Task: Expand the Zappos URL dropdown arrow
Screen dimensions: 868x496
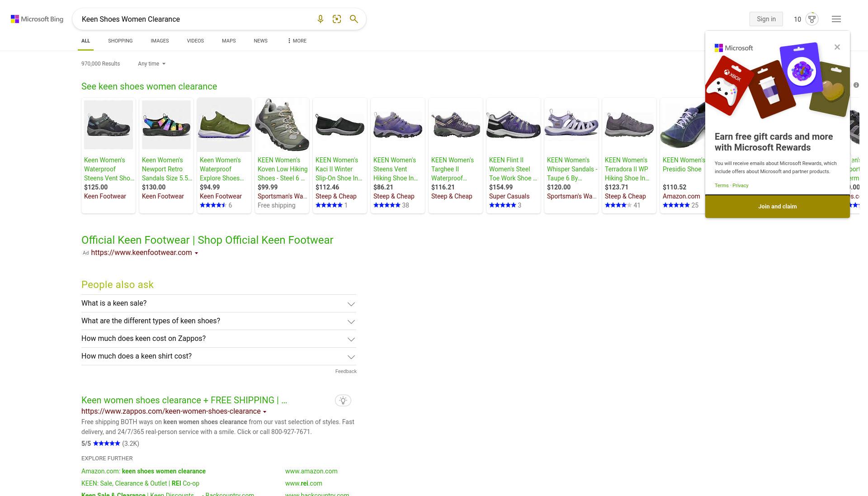Action: 264,412
